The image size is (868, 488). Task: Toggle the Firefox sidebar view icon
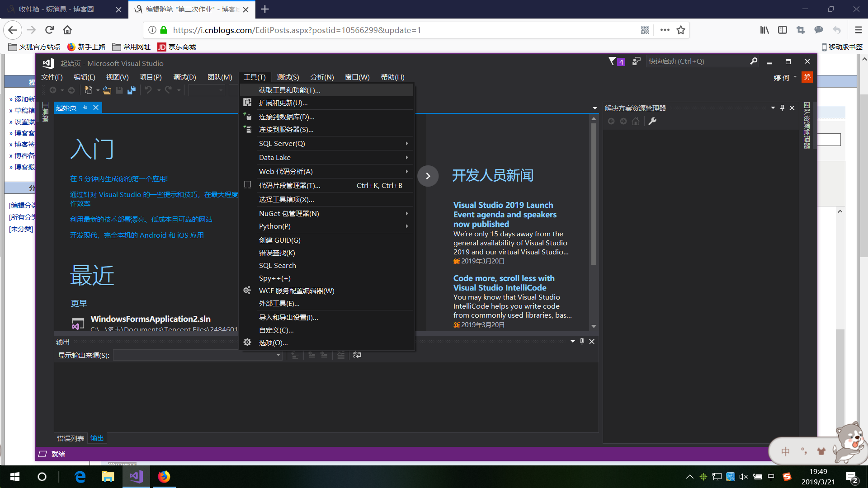[x=783, y=30]
